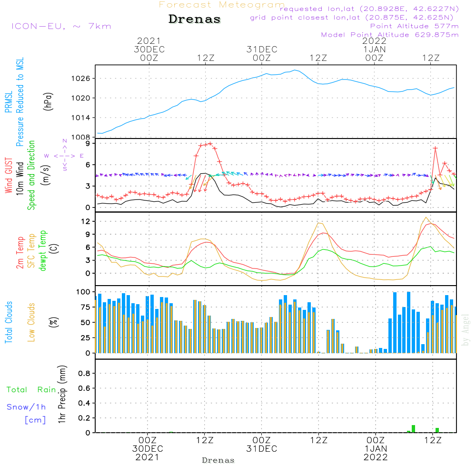
Task: Click the "0.2" precipitation axis tick
Action: click(x=84, y=418)
